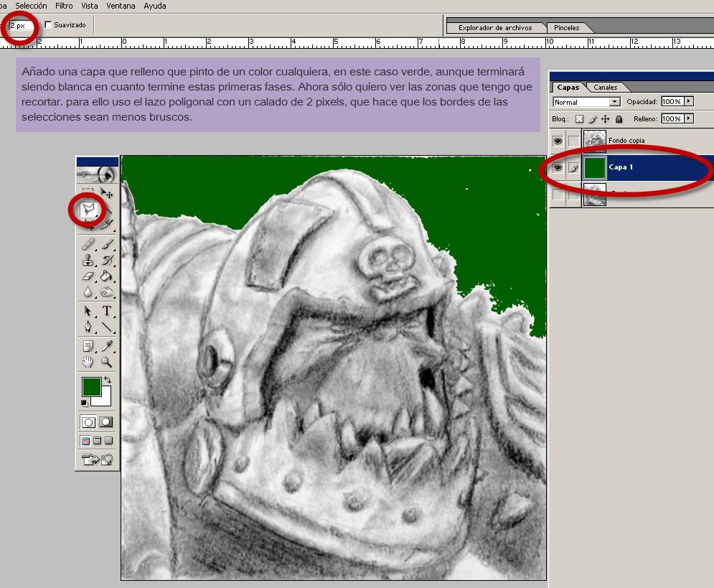Select the bottom Fondo layer thumbnail

595,195
